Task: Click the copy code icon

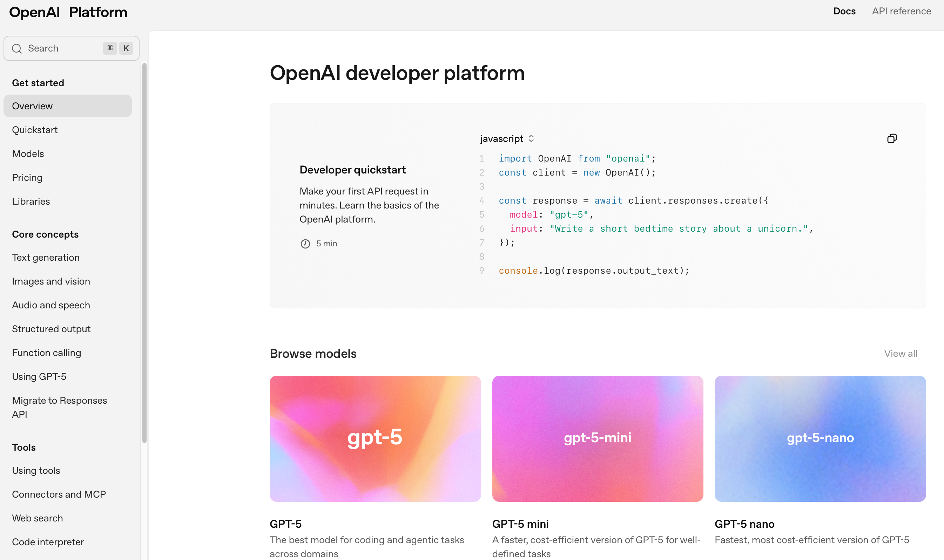Action: coord(891,138)
